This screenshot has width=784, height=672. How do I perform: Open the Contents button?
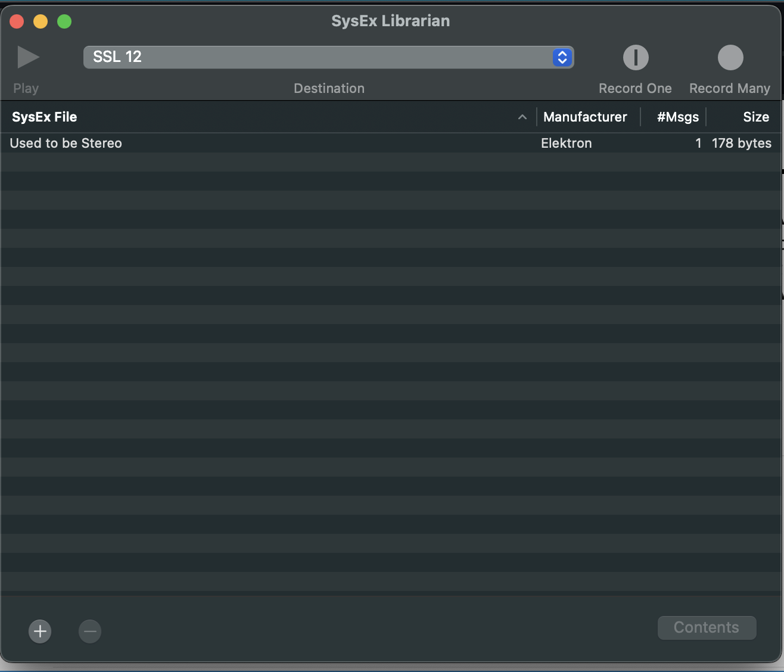[x=707, y=627]
